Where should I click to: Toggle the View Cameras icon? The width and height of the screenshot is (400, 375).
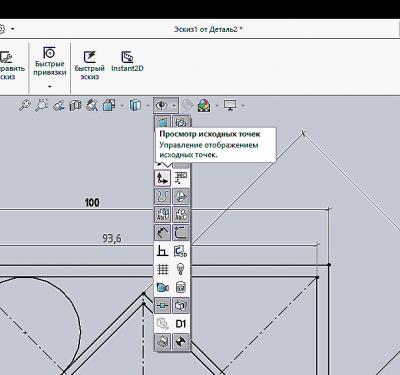point(163,287)
